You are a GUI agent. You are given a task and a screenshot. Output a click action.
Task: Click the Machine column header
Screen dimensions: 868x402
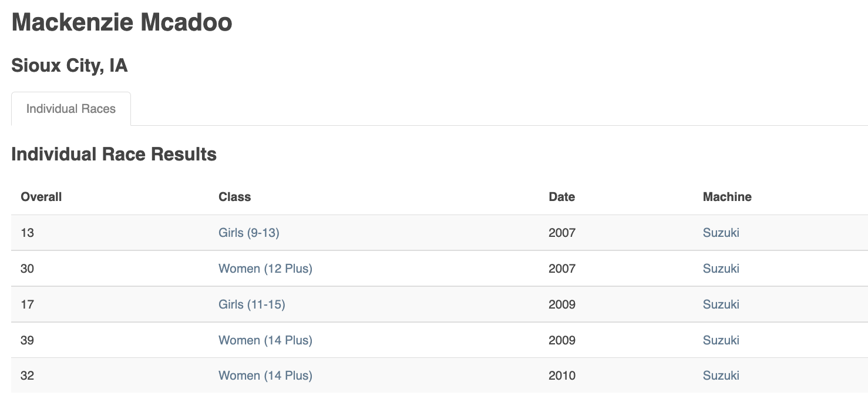(x=727, y=197)
